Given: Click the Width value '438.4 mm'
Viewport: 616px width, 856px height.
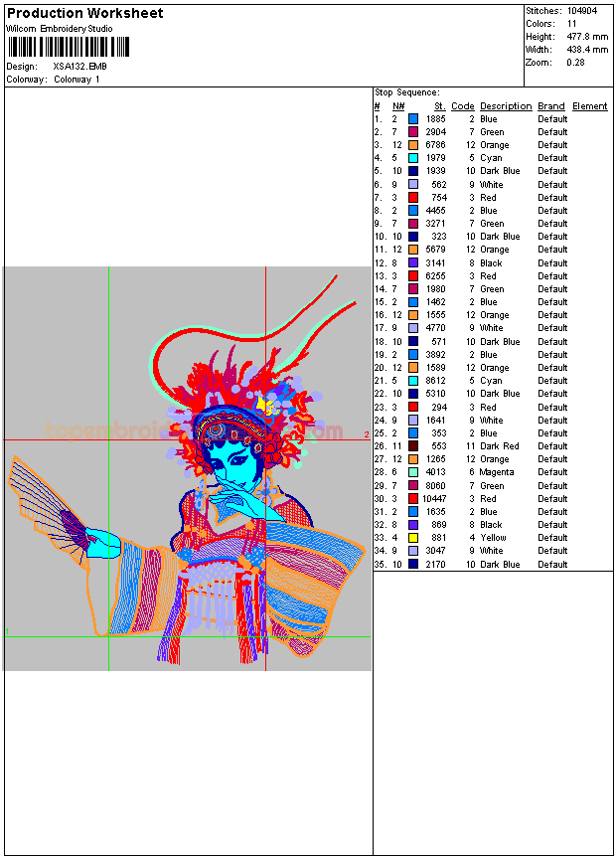Looking at the screenshot, I should click(x=587, y=50).
